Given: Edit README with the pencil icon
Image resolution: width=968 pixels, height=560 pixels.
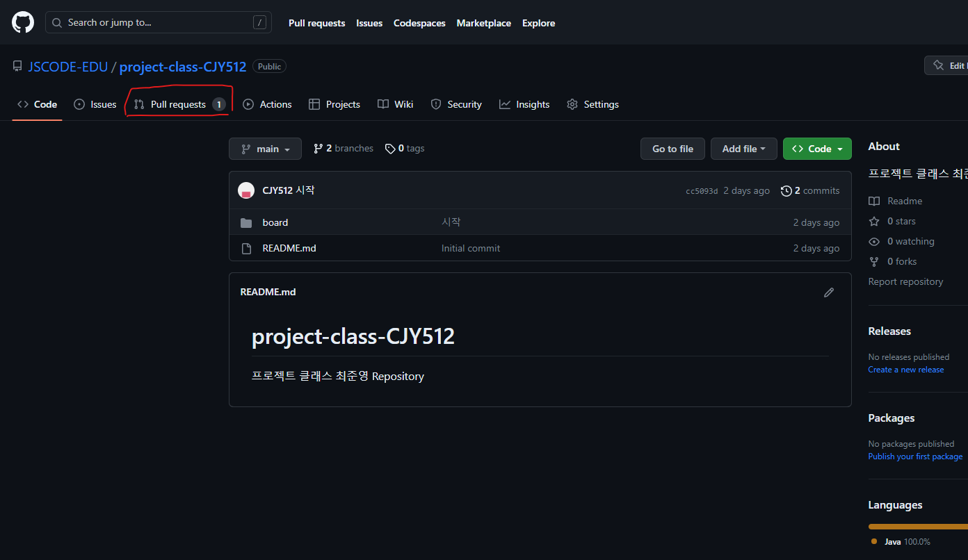Looking at the screenshot, I should [x=829, y=293].
